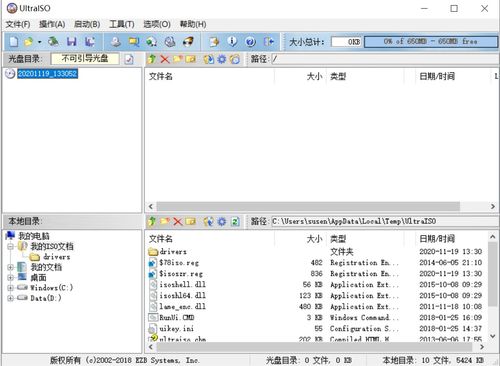Click the Exit door icon in toolbar

point(269,42)
